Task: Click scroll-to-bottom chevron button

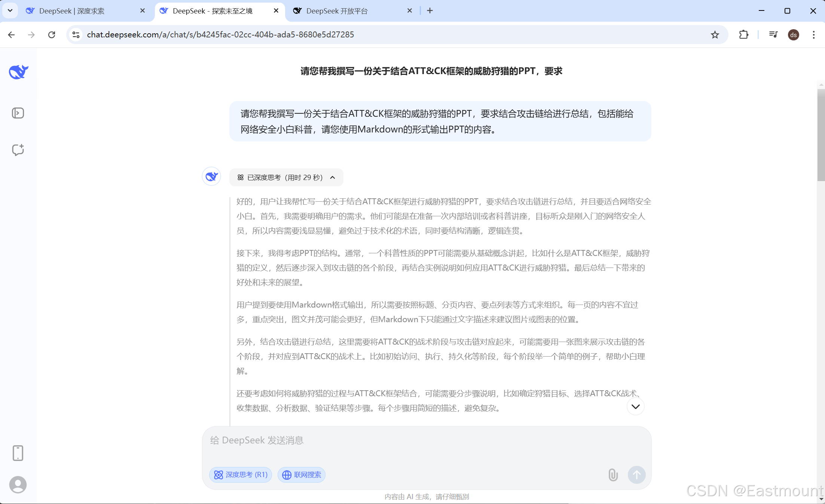Action: click(635, 407)
